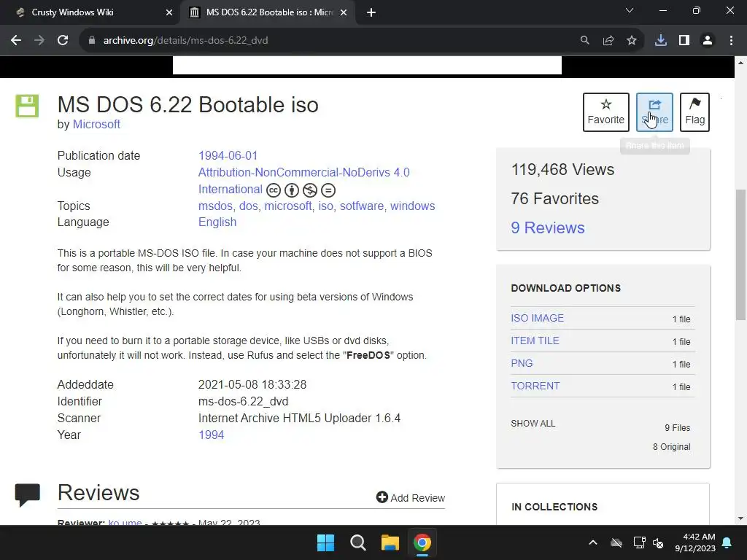Open the sotfware topic link
Screen dimensions: 747x560
click(x=362, y=206)
